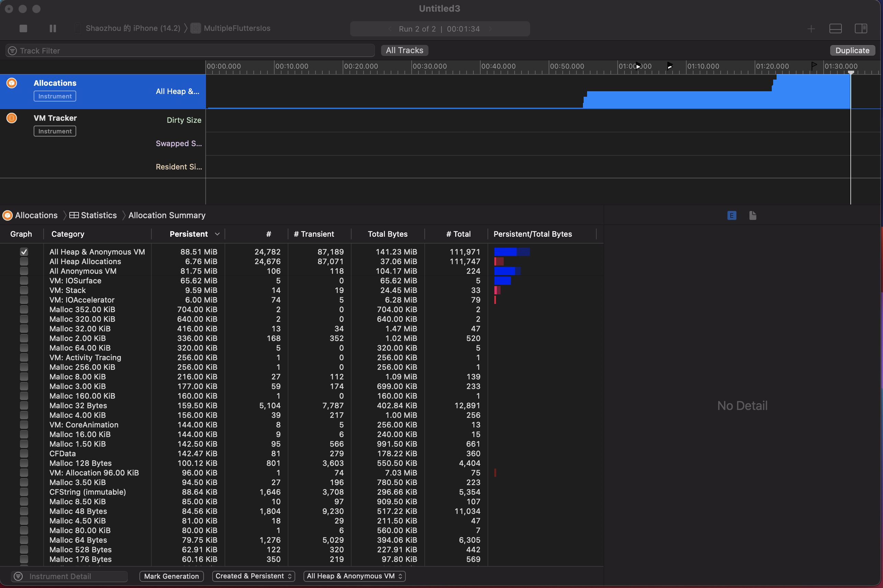Click the next run arrow beside Run 2 of 2
This screenshot has width=883, height=588.
[x=490, y=28]
